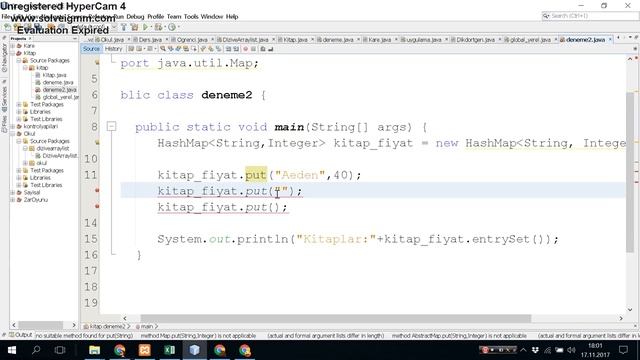The height and width of the screenshot is (360, 640).
Task: Switch to the Dikdortgen.java editor tab
Action: coord(475,40)
